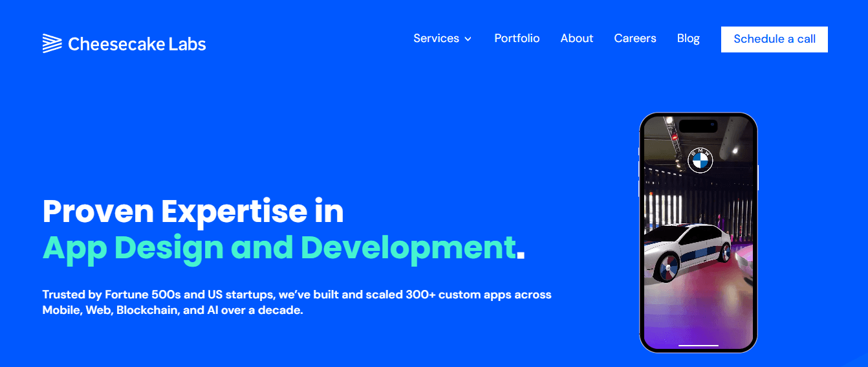868x367 pixels.
Task: Click the Cheesecake Labs striped logo icon
Action: click(52, 43)
